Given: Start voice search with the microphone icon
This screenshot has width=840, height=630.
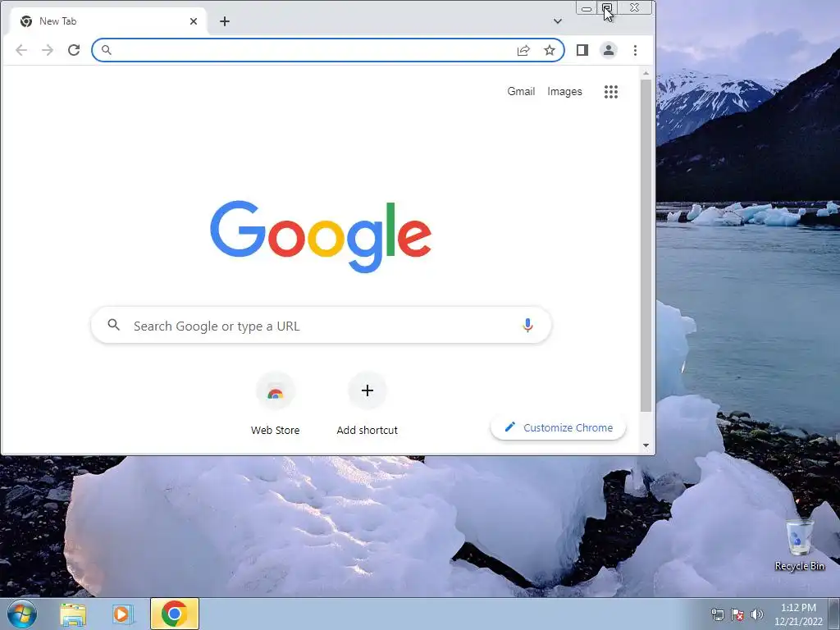Looking at the screenshot, I should tap(527, 325).
